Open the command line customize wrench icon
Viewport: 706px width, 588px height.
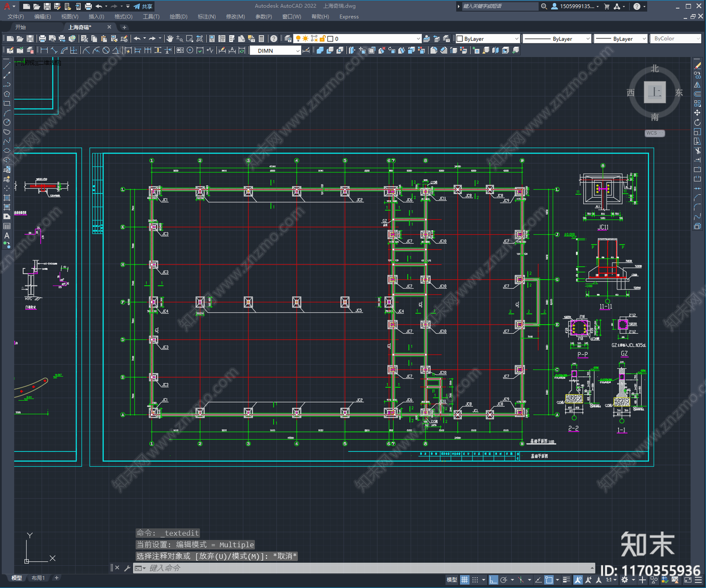pyautogui.click(x=127, y=568)
